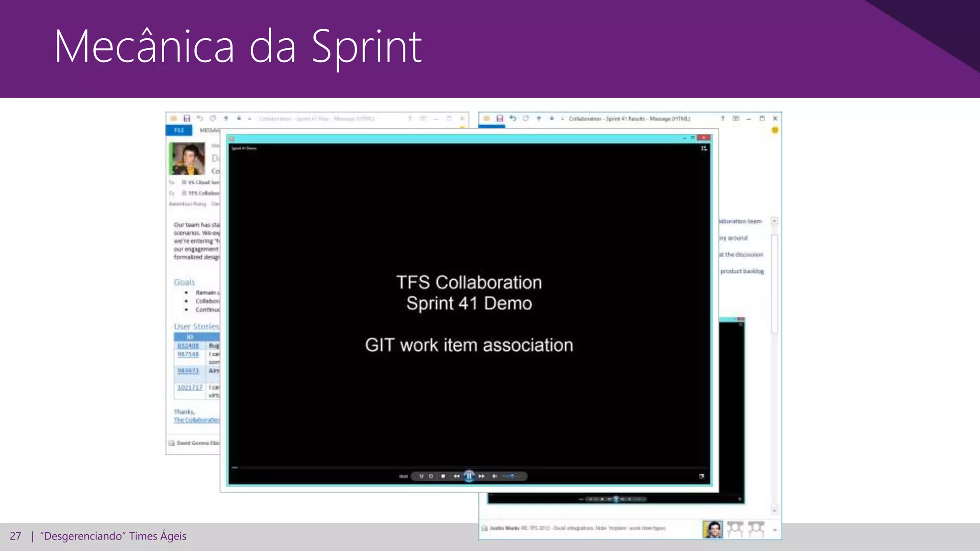Stop the media player playback
This screenshot has height=551, width=980.
tap(443, 476)
